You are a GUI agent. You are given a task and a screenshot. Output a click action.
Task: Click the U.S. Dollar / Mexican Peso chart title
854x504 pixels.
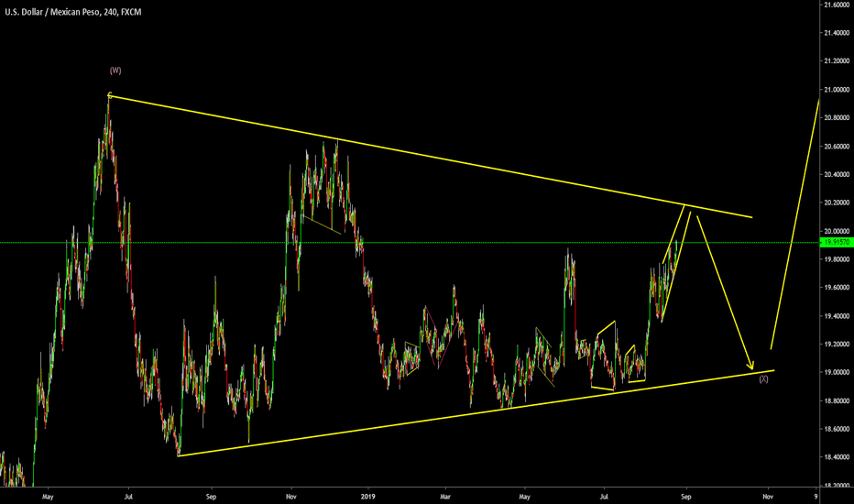click(x=73, y=12)
